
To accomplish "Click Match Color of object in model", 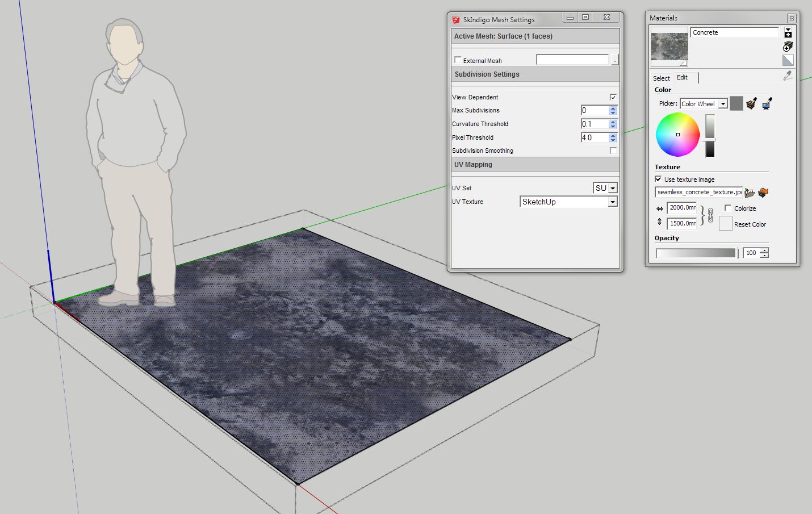I will point(751,104).
